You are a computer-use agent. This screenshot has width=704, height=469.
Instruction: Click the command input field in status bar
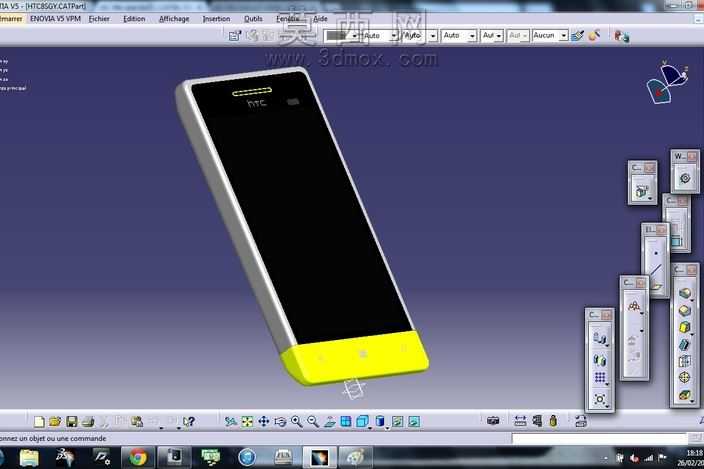point(599,438)
